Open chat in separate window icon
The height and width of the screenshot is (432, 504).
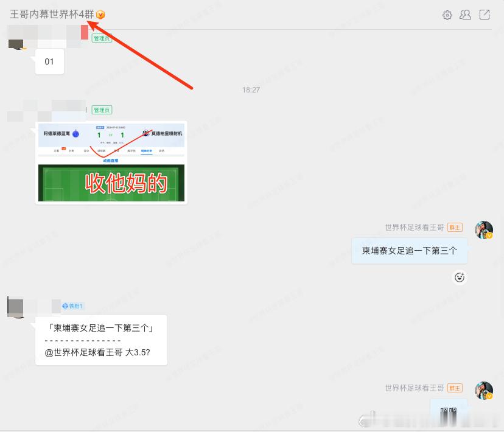[485, 15]
